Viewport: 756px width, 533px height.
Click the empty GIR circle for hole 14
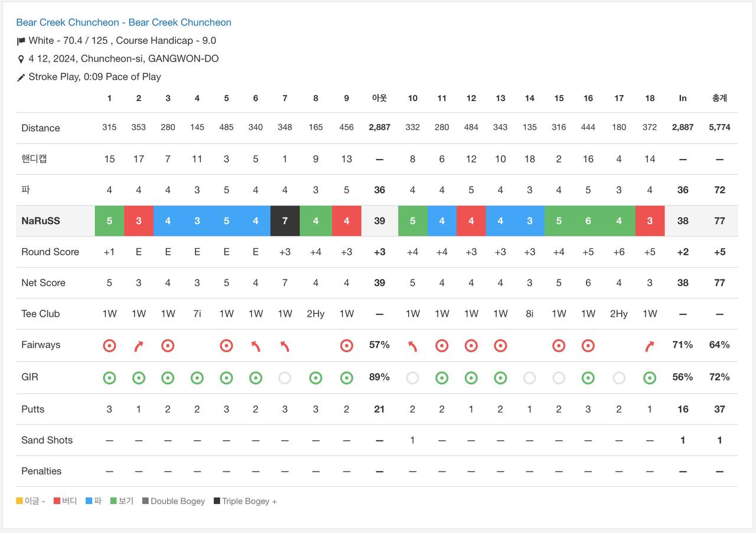point(529,378)
